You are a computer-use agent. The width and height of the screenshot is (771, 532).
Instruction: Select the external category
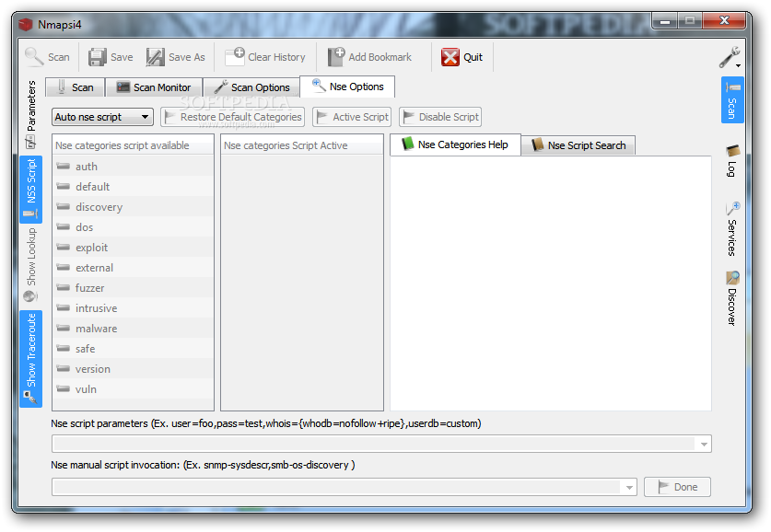(133, 268)
